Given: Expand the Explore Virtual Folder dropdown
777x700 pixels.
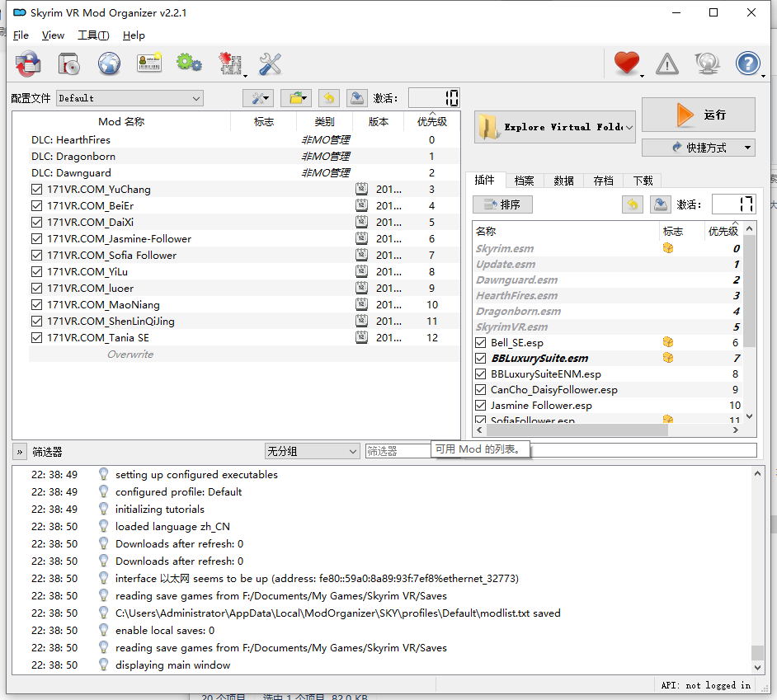Looking at the screenshot, I should [x=629, y=127].
